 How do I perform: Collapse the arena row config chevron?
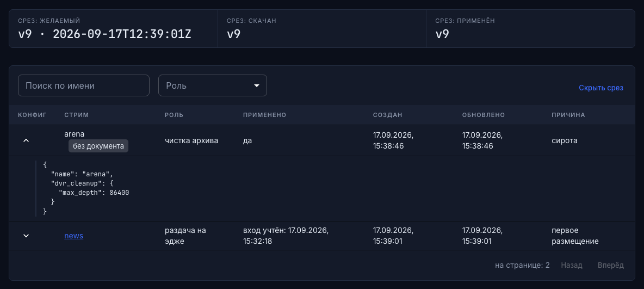(26, 140)
